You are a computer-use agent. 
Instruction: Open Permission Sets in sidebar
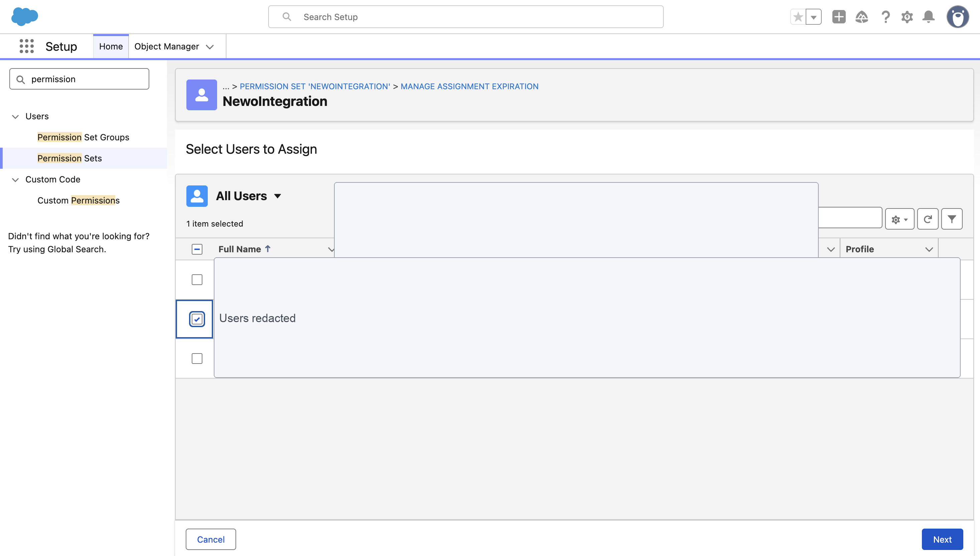click(x=69, y=158)
